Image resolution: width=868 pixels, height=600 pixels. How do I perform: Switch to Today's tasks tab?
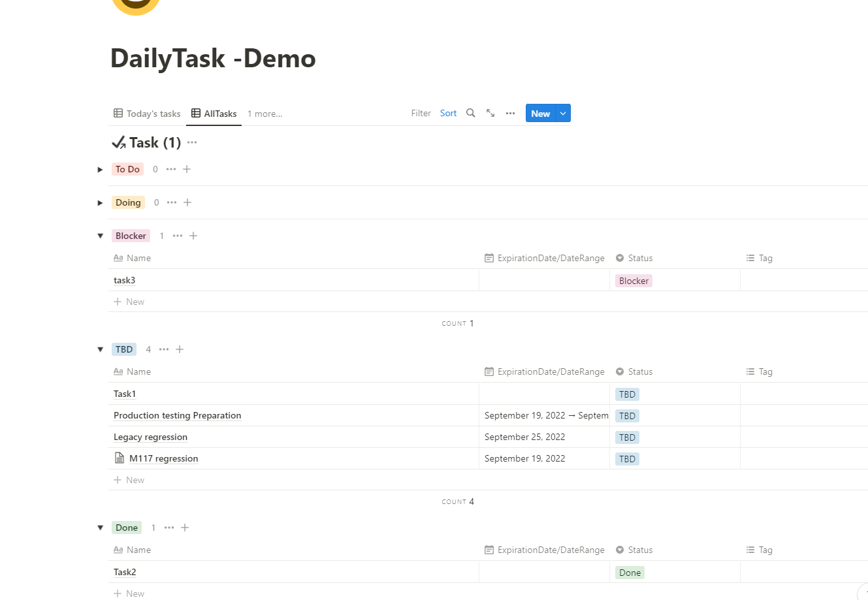(147, 114)
